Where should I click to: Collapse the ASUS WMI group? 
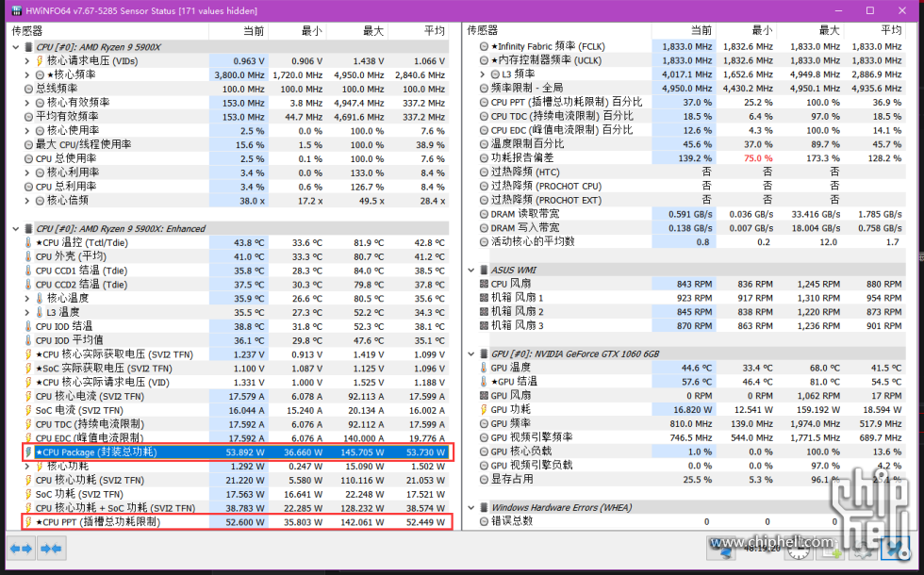(471, 270)
